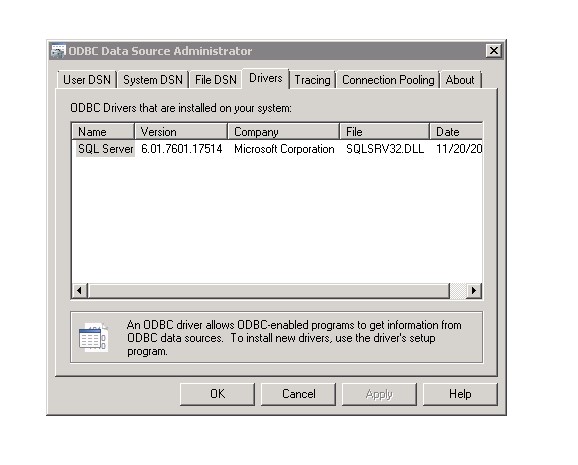View the About tab

(x=460, y=80)
